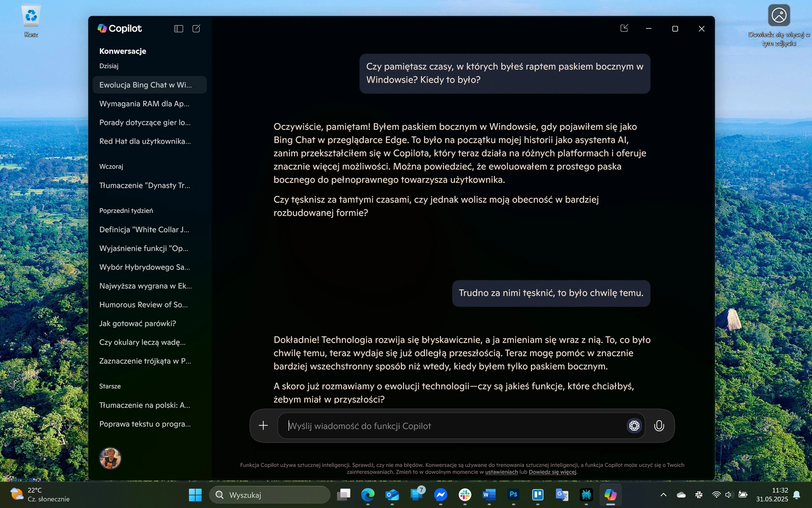Open the compact pop-out view icon
Screen dimensions: 812x508
[624, 28]
